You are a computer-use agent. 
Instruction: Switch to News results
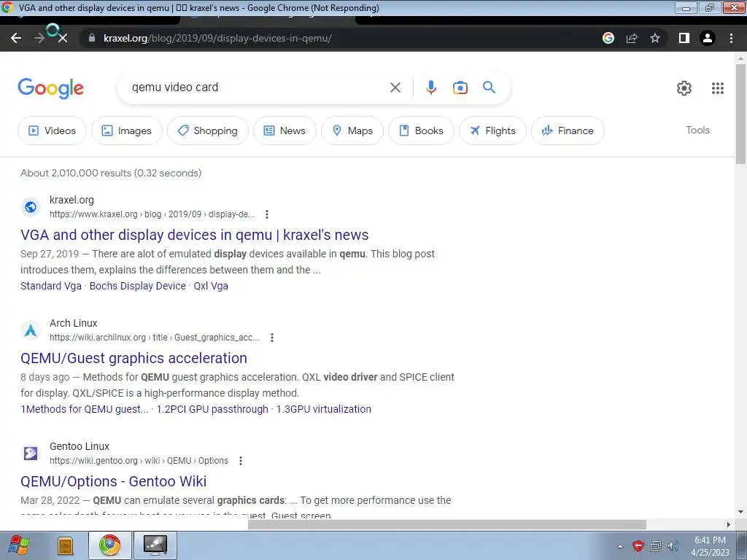[x=285, y=131]
